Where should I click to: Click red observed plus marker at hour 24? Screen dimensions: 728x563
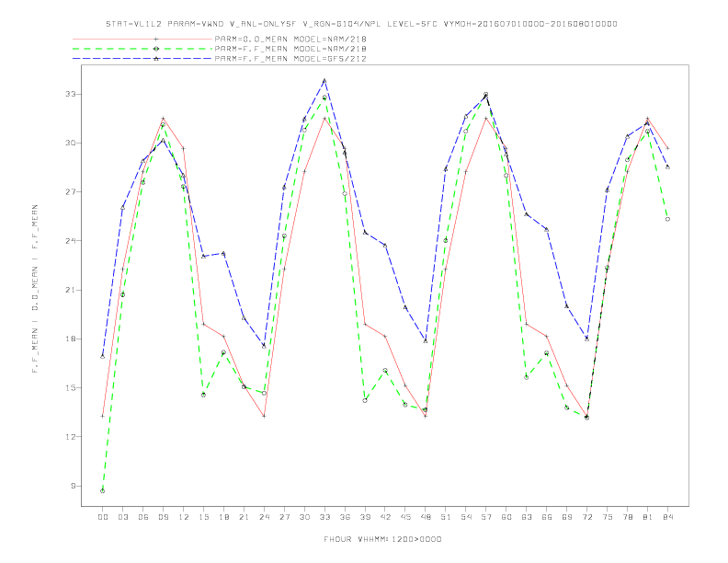tap(264, 416)
